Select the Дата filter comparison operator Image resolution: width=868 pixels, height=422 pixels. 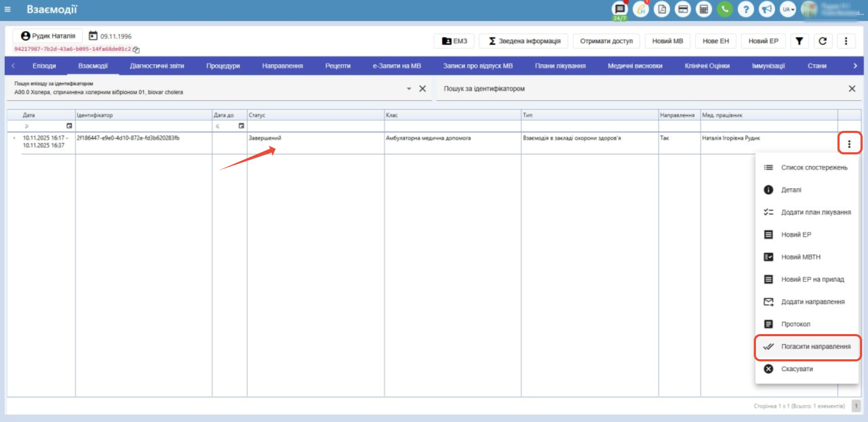[x=26, y=126]
